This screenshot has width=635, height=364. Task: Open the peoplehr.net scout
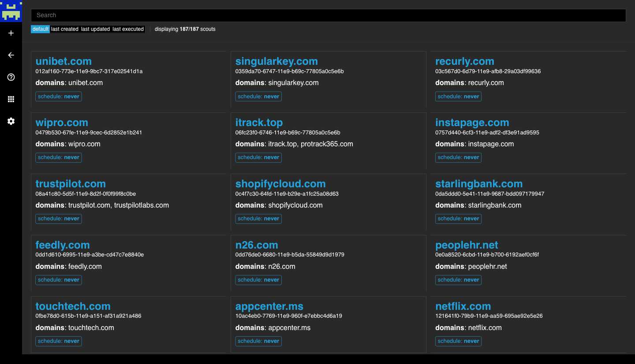pos(467,245)
